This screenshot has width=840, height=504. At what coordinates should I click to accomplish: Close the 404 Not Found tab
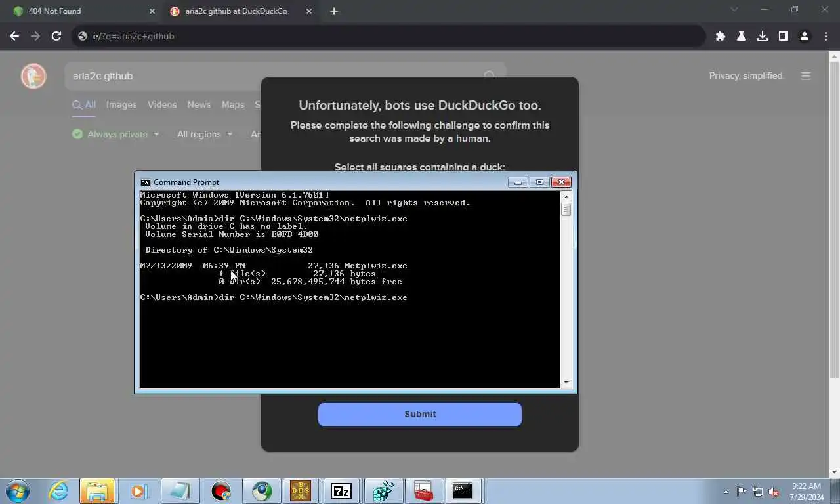pos(152,11)
